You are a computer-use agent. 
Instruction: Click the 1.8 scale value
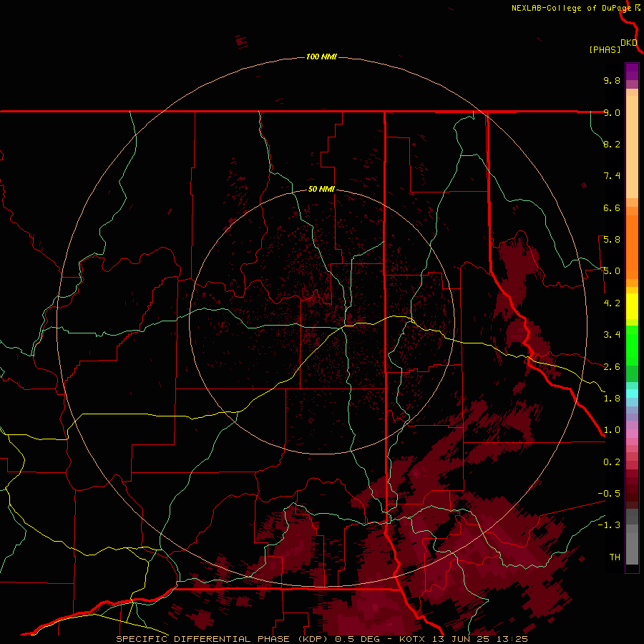coord(612,399)
